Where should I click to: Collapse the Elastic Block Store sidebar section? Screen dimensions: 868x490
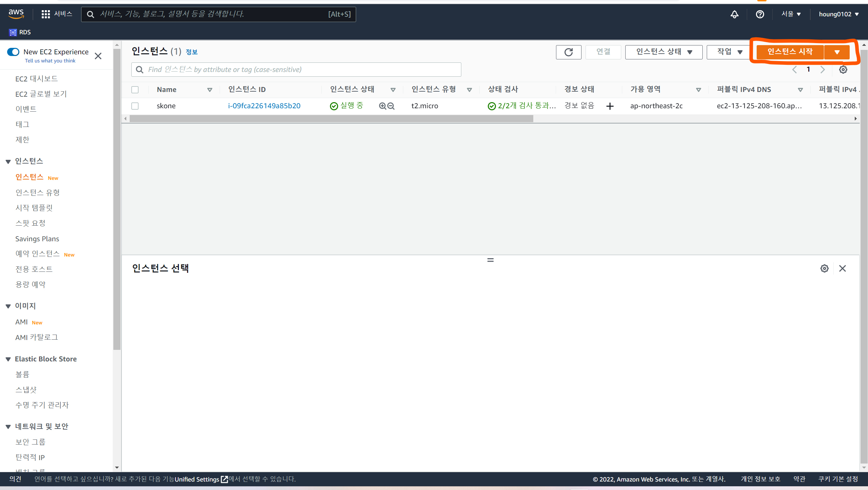point(8,359)
